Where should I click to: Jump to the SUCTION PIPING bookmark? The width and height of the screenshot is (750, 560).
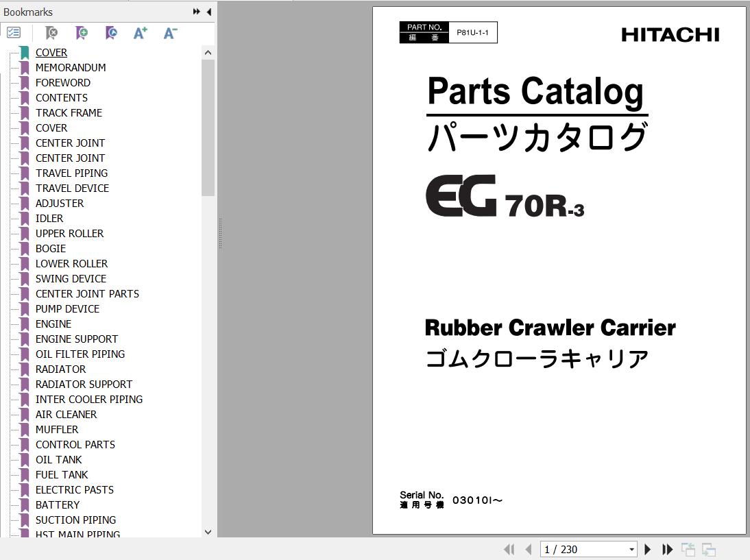pos(75,520)
